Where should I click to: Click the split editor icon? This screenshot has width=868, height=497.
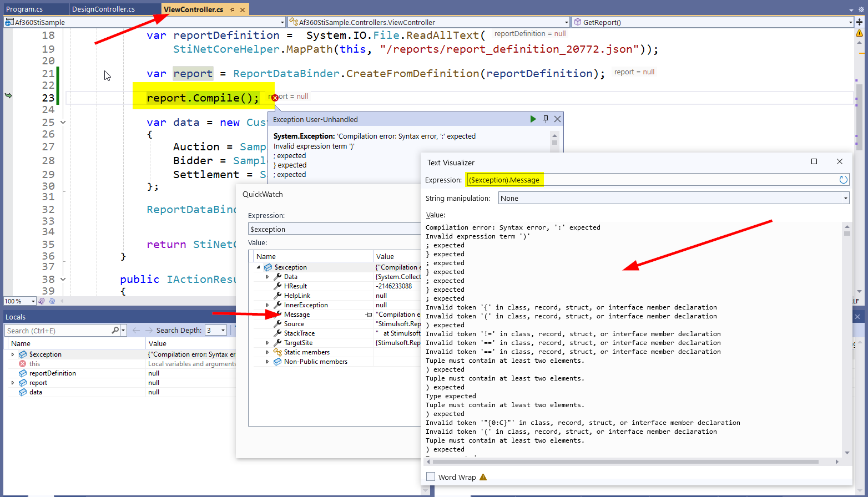coord(860,22)
